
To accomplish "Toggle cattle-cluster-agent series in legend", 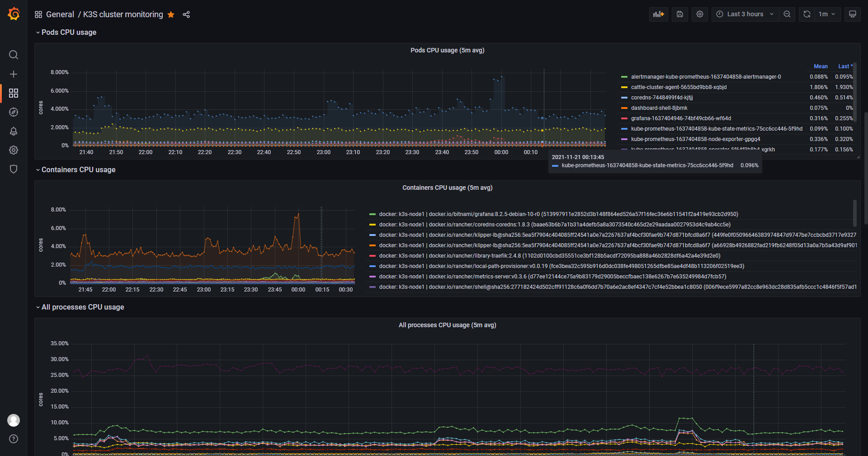I will coord(679,87).
